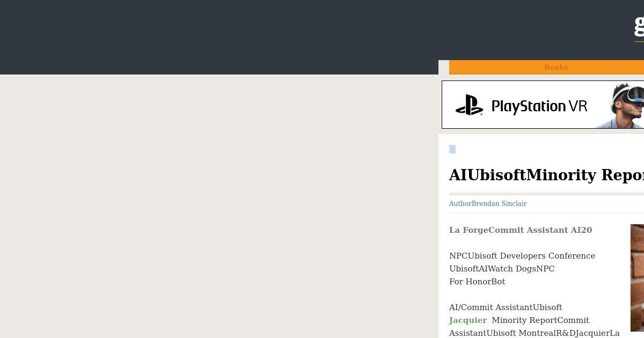Click the small blue square above headline
Image resolution: width=644 pixels, height=338 pixels.
(452, 149)
